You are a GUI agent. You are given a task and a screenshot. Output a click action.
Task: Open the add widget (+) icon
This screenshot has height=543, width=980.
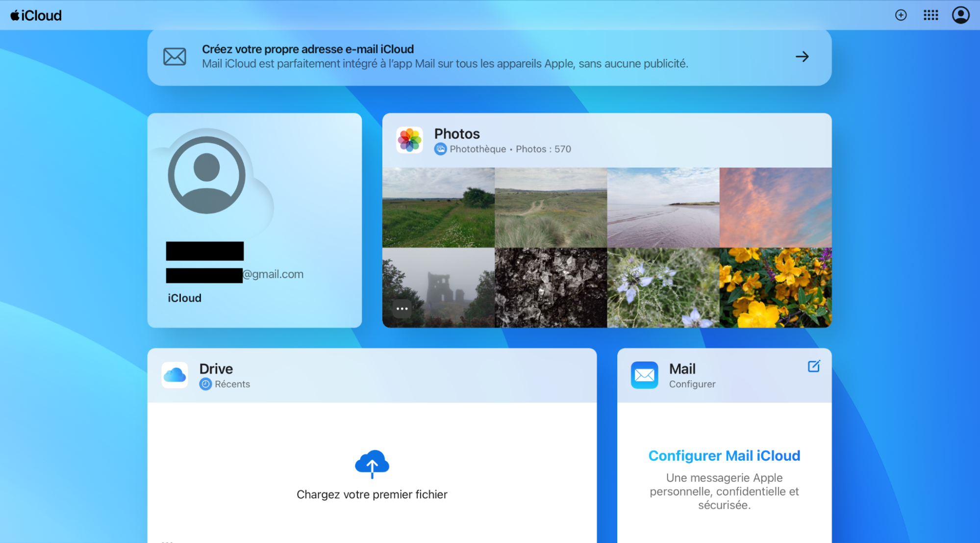tap(901, 15)
